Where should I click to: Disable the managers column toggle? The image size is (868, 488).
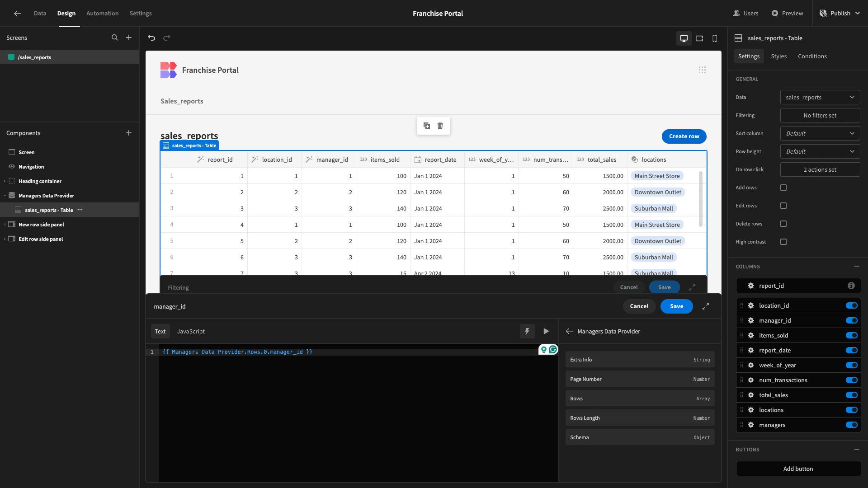tap(852, 425)
